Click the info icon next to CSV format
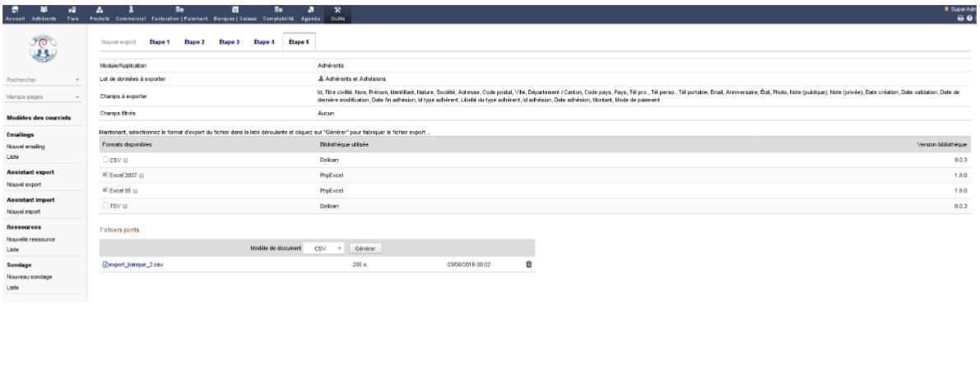The height and width of the screenshot is (365, 980). pyautogui.click(x=125, y=160)
